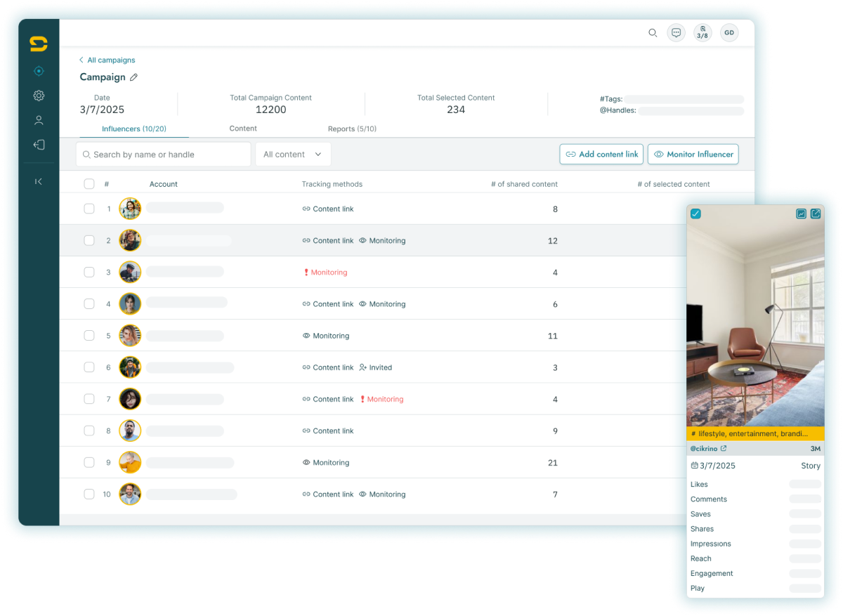
Task: Click Tracking methods column header
Action: pos(332,184)
